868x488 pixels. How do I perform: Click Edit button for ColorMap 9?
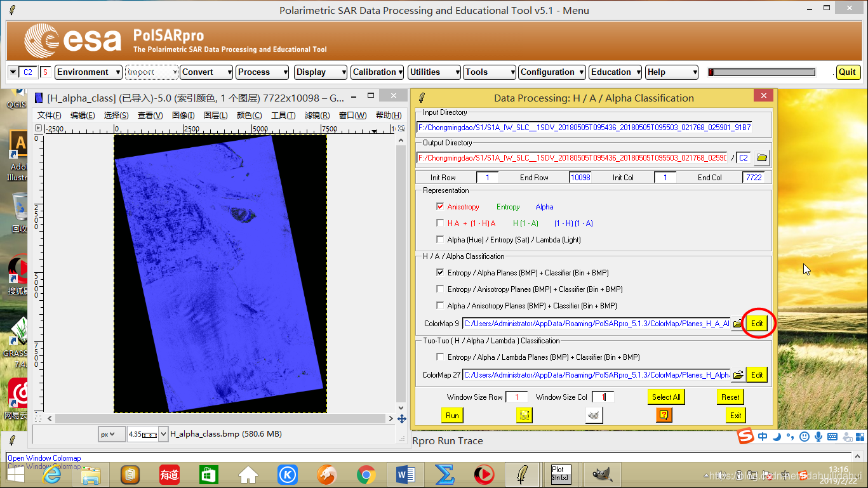[757, 324]
